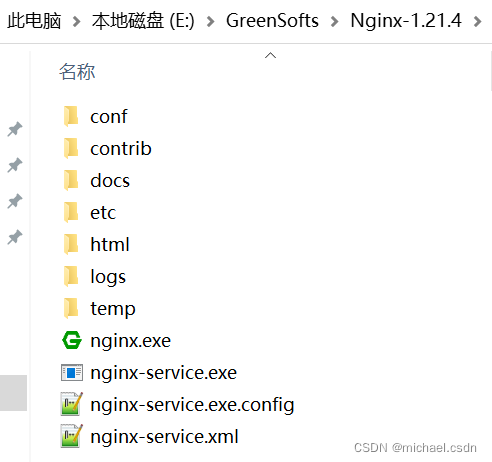Select the file name conf
Viewport: 492px width, 462px height.
(x=109, y=117)
